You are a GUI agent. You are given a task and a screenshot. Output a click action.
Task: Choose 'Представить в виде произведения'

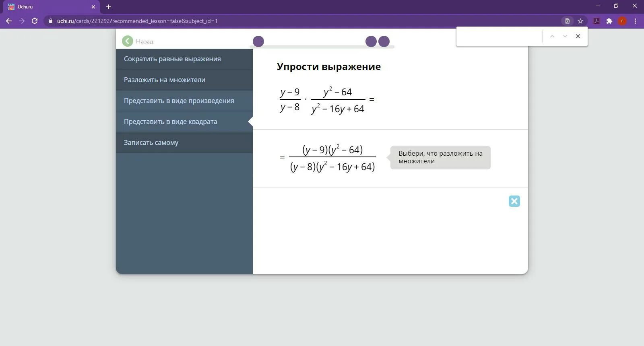click(184, 101)
